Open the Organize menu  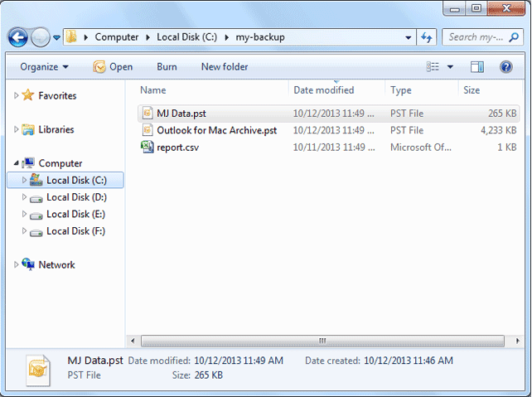pos(44,67)
